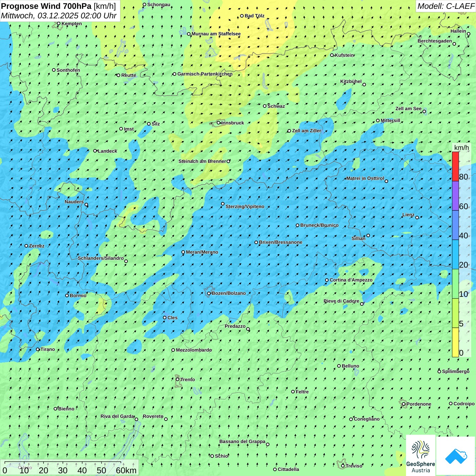Click the 'Schongau' label

159,5
